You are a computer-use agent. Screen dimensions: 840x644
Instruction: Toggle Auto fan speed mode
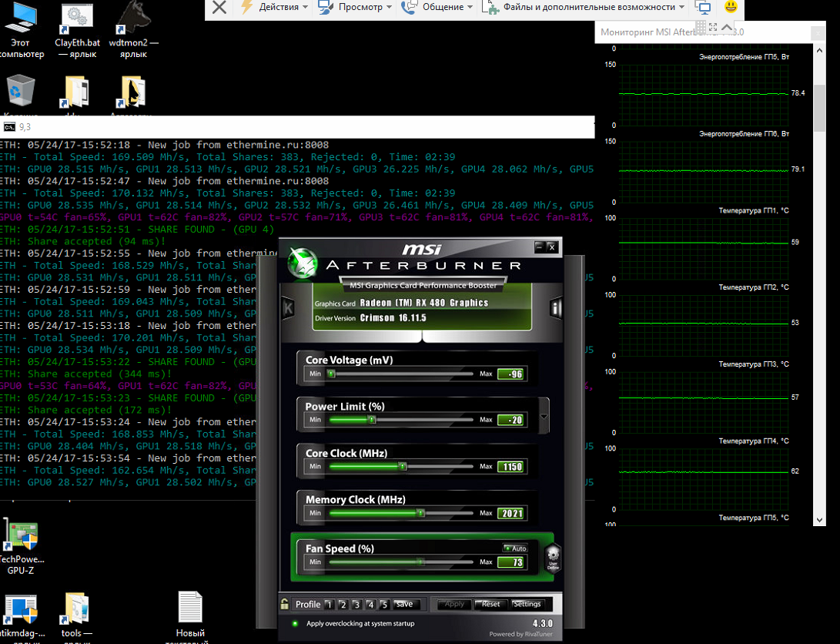(514, 548)
